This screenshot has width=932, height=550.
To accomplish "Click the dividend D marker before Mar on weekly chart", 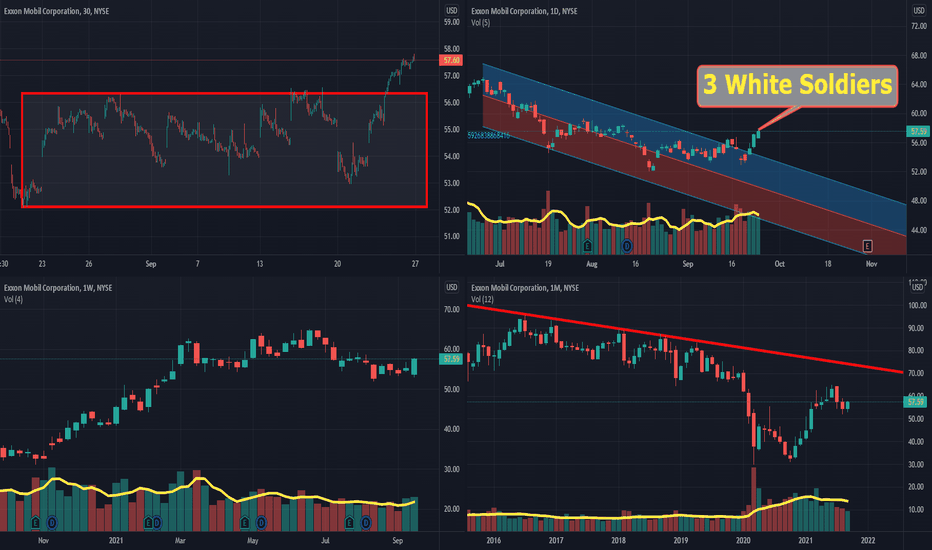I will tap(157, 523).
